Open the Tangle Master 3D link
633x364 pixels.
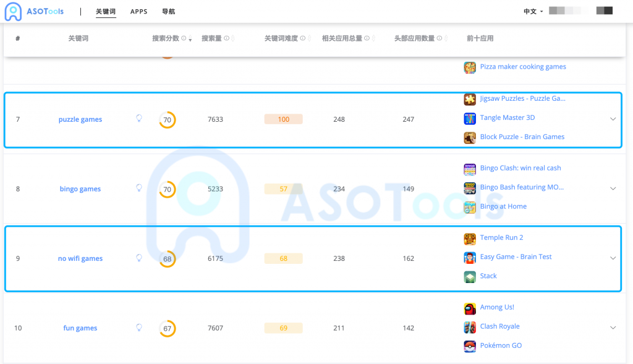(507, 117)
